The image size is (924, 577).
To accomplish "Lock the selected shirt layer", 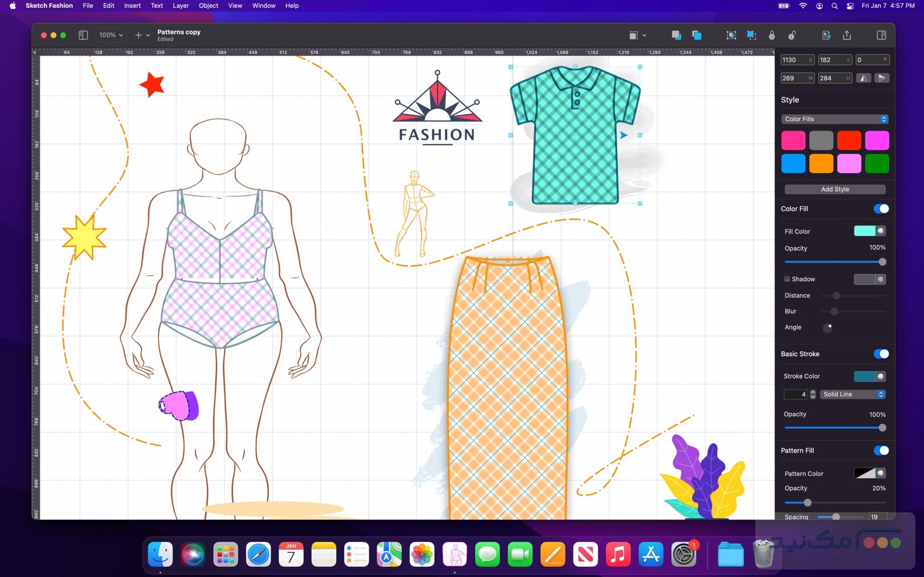I will click(x=772, y=35).
